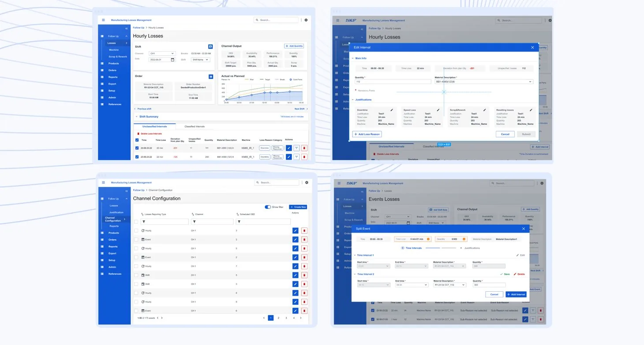Collapse the sidebar on the Hourly Losses screen

(127, 28)
